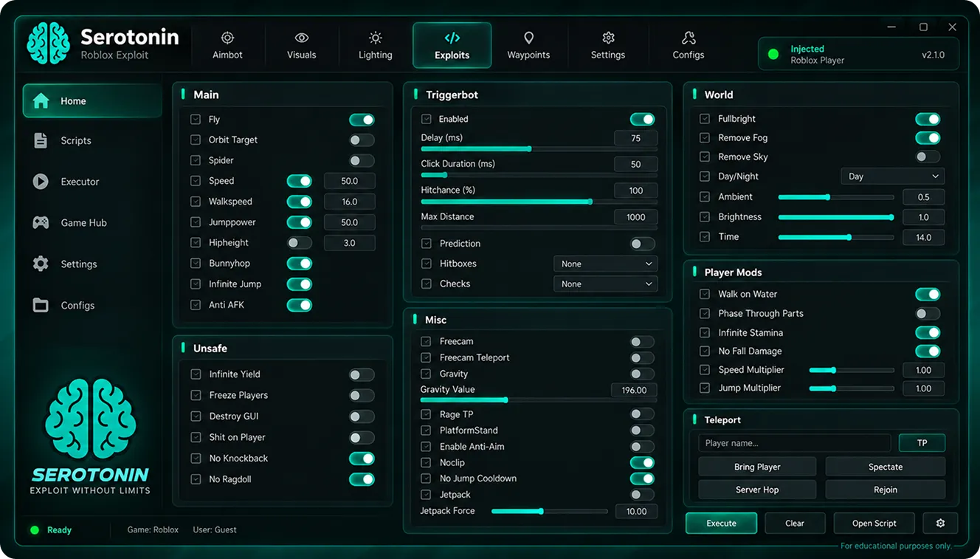Image resolution: width=980 pixels, height=559 pixels.
Task: Disable the No Ragdoll toggle
Action: (362, 479)
